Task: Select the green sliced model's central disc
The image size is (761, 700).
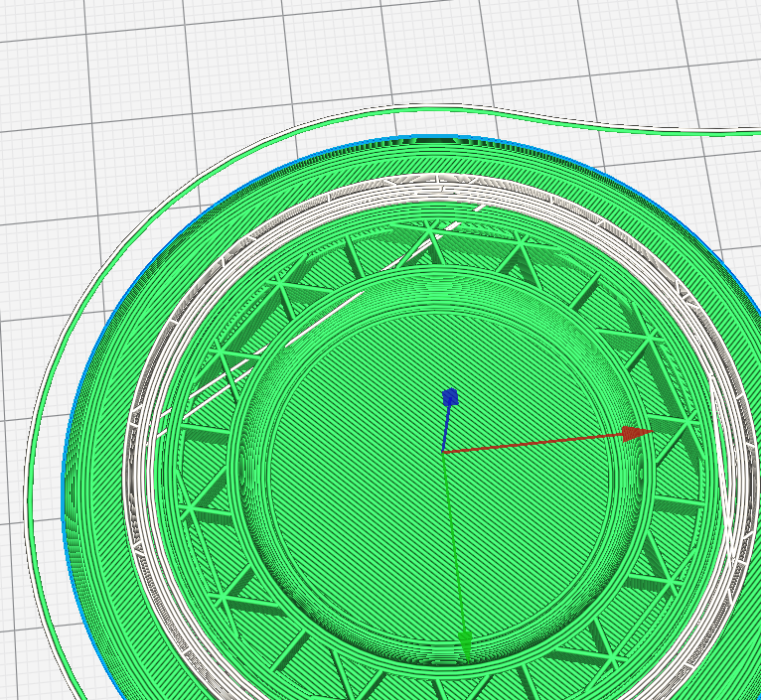Action: click(439, 481)
